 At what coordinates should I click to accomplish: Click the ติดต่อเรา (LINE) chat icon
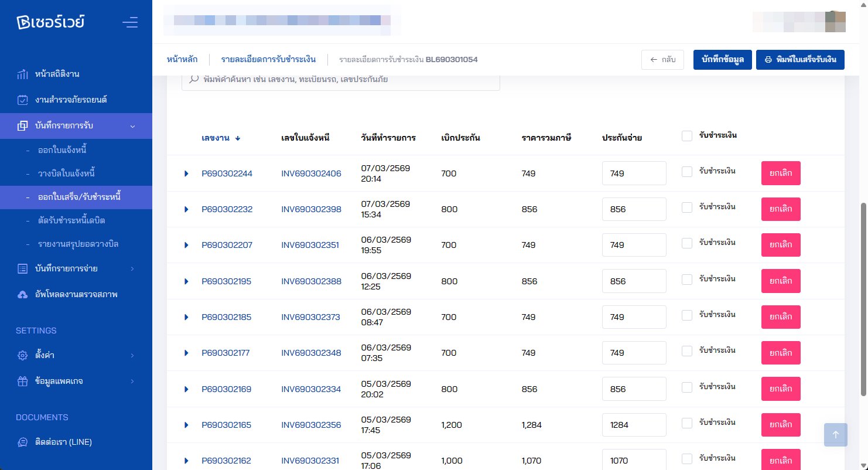(22, 442)
